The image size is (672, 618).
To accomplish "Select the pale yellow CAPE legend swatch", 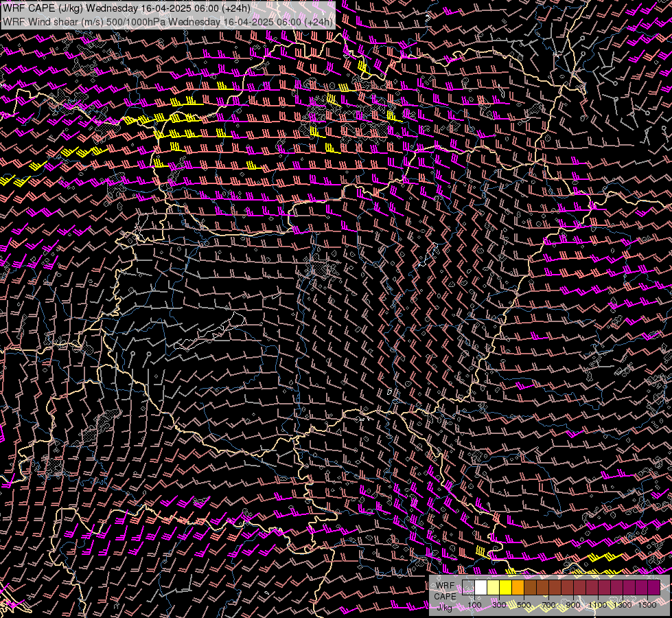I will pos(494,587).
